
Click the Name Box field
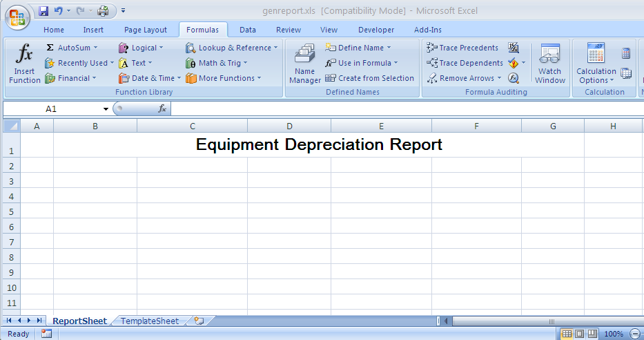pyautogui.click(x=52, y=109)
